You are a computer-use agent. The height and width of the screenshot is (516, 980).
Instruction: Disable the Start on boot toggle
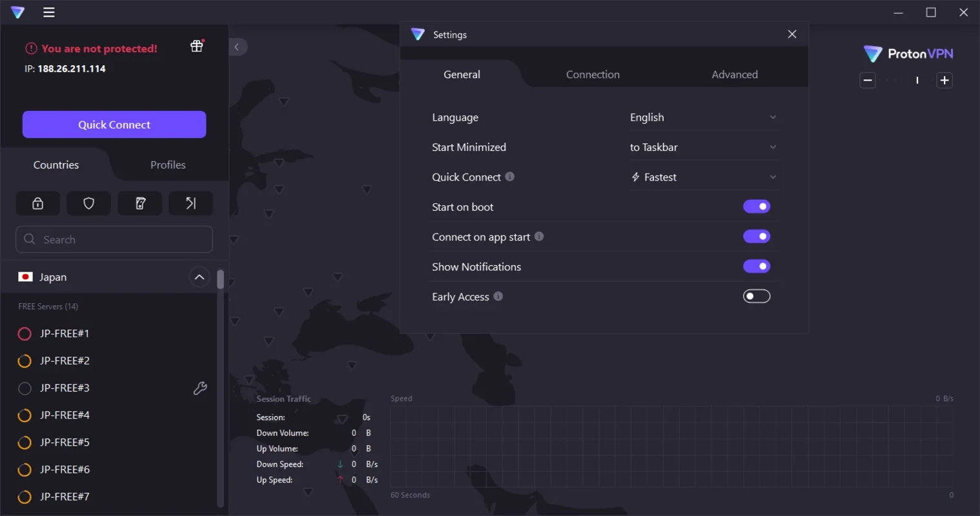(757, 206)
